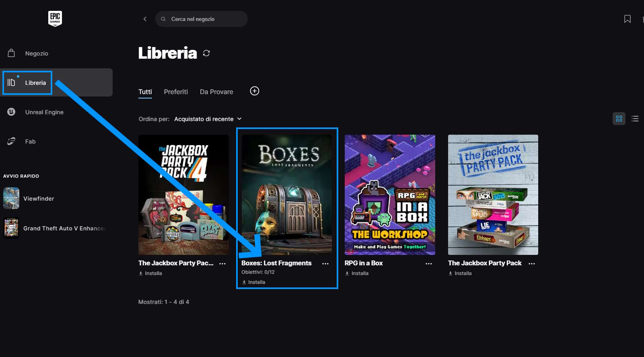Open the Unreal Engine sidebar item

pos(44,112)
